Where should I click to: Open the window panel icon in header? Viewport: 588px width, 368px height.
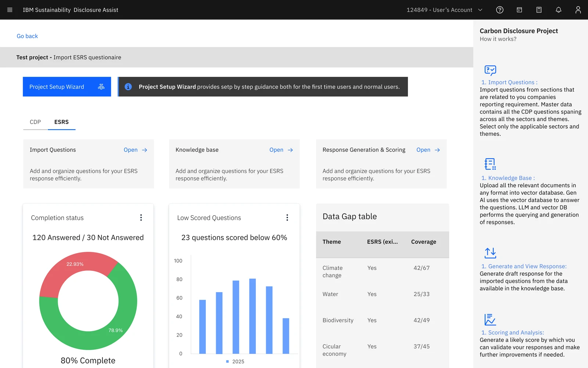(x=519, y=10)
